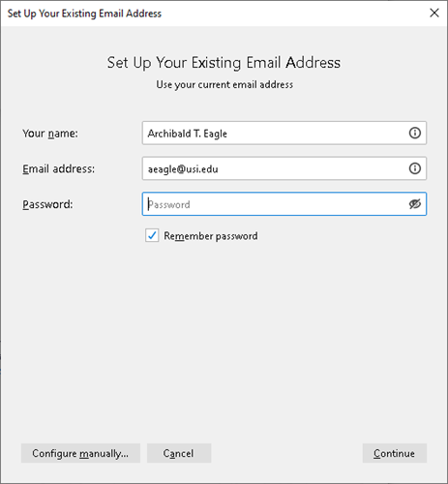Open the Configure manually... button
Image resolution: width=448 pixels, height=484 pixels.
[80, 453]
